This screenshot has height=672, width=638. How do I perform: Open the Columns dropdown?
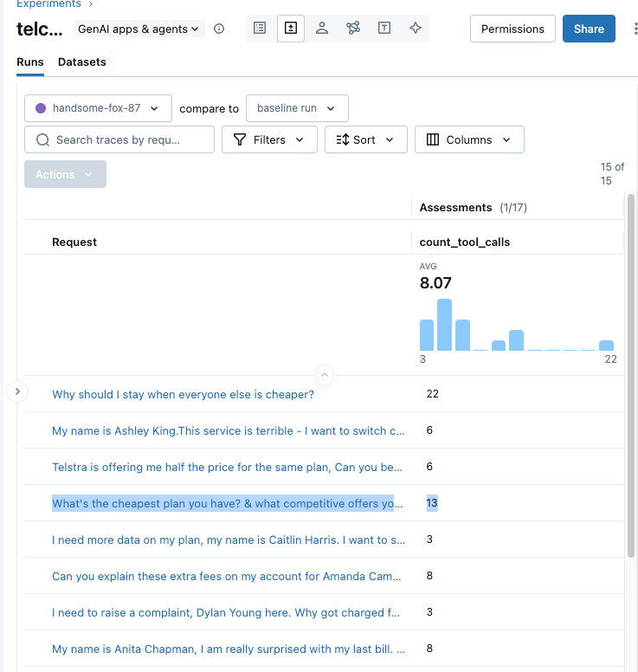coord(469,139)
